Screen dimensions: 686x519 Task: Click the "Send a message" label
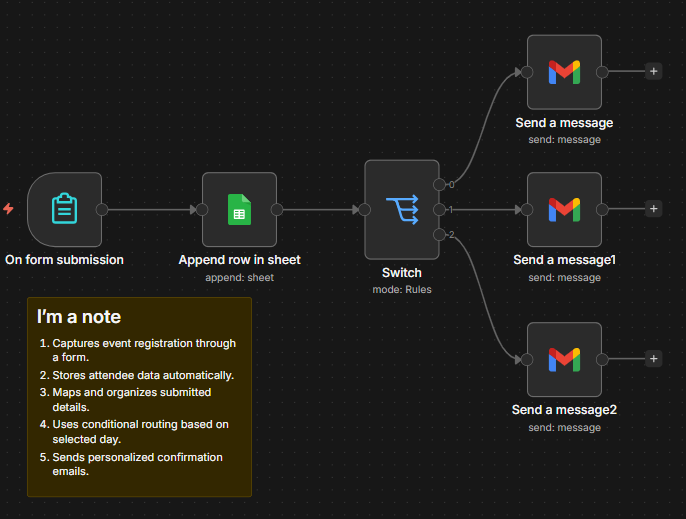point(564,123)
